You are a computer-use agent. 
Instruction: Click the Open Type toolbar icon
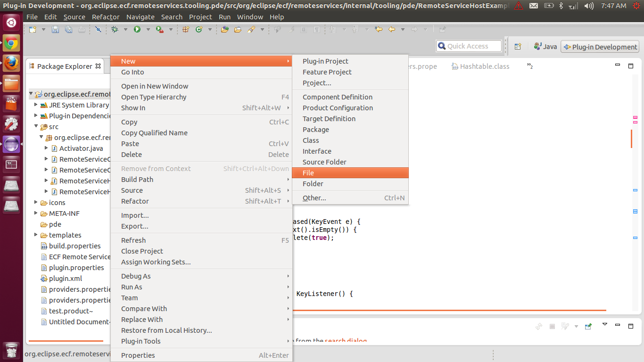click(224, 29)
